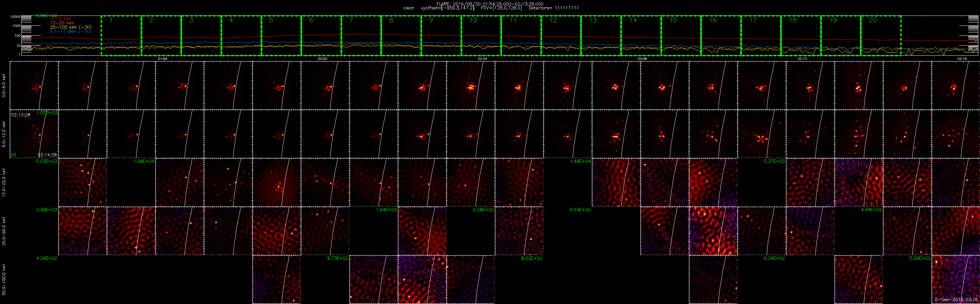This screenshot has width=980, height=304.
Task: Choose interval 15 on the timeline
Action: pyautogui.click(x=681, y=36)
